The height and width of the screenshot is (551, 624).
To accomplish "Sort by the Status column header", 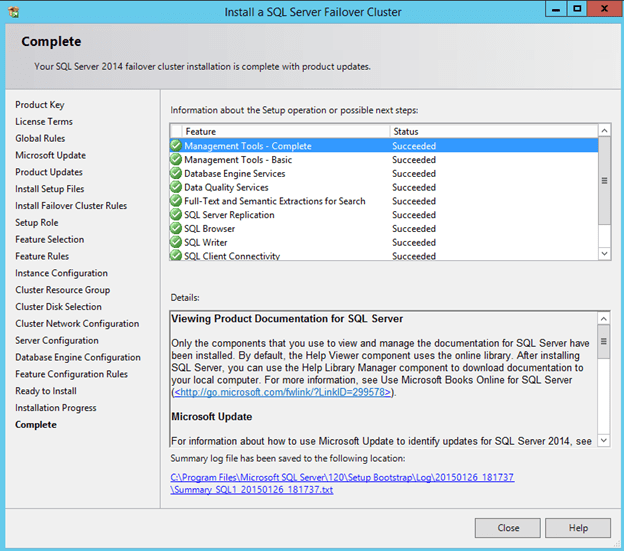I will tap(490, 131).
